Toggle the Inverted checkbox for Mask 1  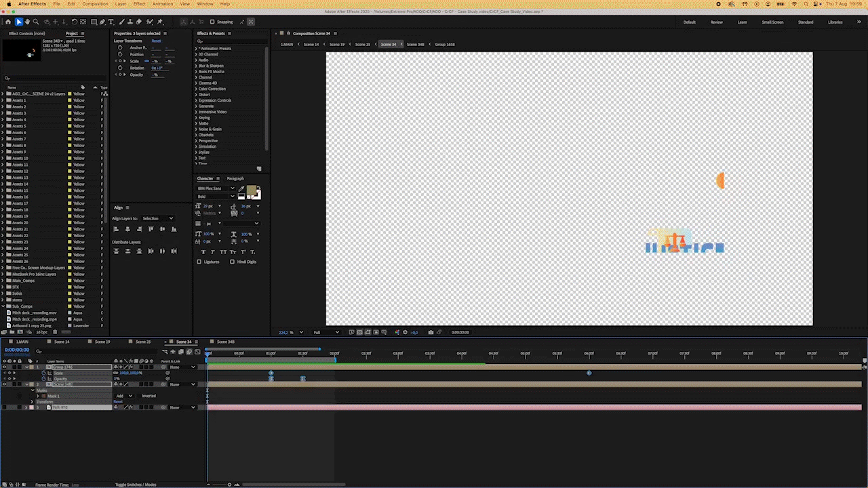pyautogui.click(x=139, y=396)
